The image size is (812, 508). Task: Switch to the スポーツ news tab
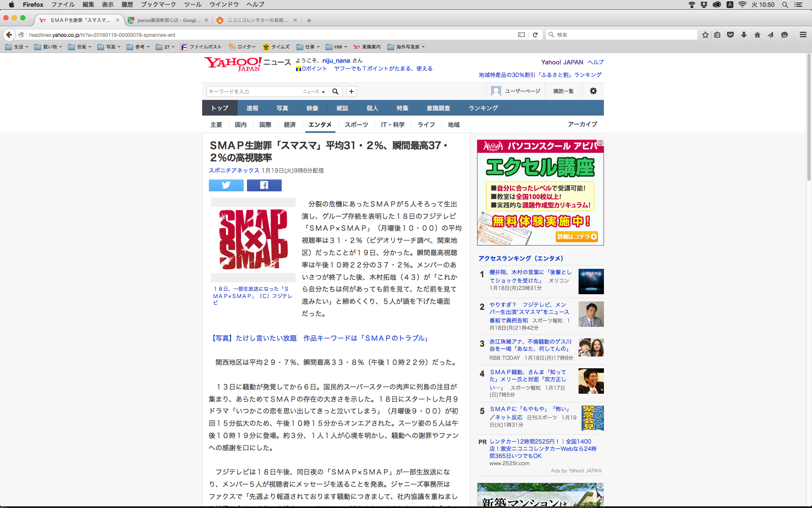click(356, 124)
